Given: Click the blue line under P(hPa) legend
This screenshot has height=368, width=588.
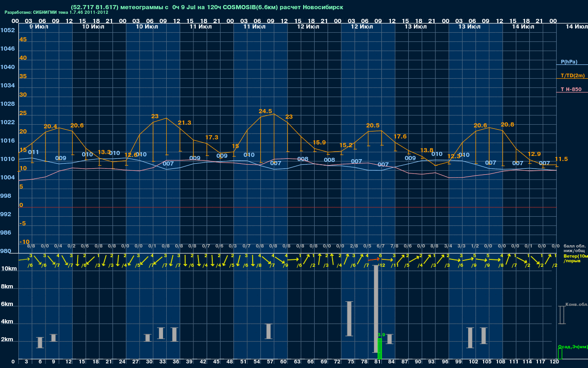Looking at the screenshot, I should pos(572,65).
